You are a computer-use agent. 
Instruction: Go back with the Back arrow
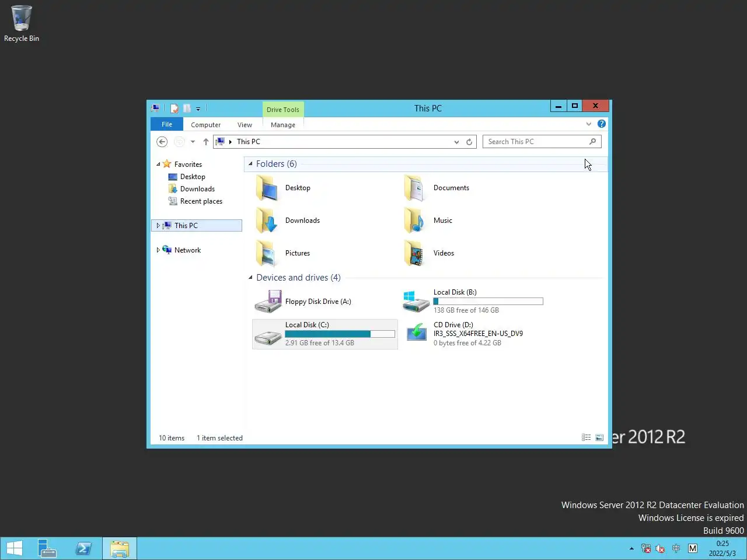[162, 142]
